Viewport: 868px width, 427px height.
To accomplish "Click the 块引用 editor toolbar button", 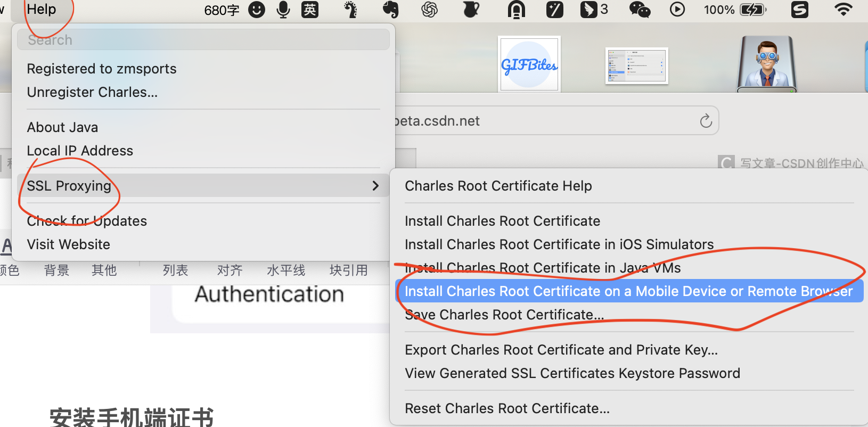I will pos(348,270).
